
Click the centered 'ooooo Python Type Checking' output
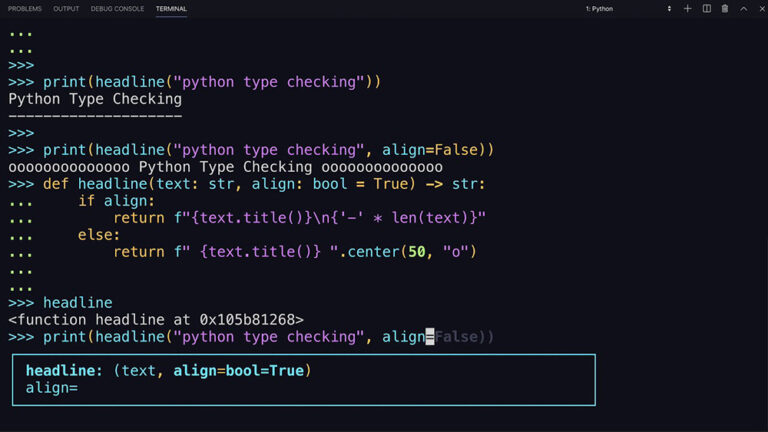(x=225, y=167)
